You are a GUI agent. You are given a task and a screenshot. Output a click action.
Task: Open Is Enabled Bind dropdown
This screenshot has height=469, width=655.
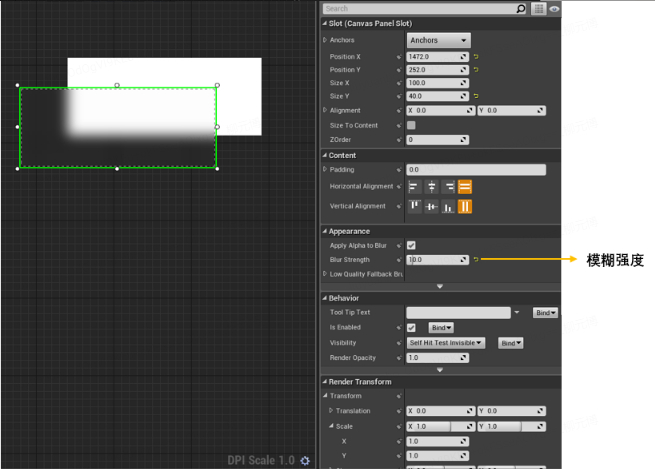point(441,327)
